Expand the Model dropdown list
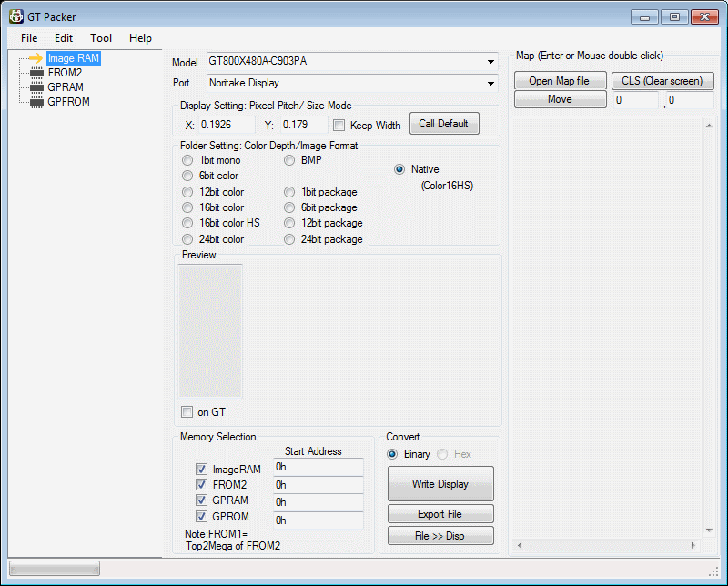 pyautogui.click(x=490, y=62)
